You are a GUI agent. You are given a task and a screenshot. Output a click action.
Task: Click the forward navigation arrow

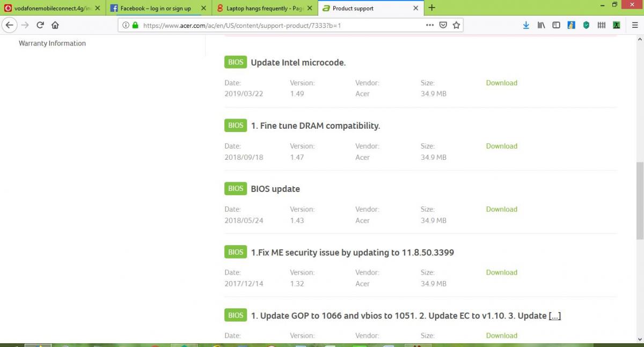(25, 25)
